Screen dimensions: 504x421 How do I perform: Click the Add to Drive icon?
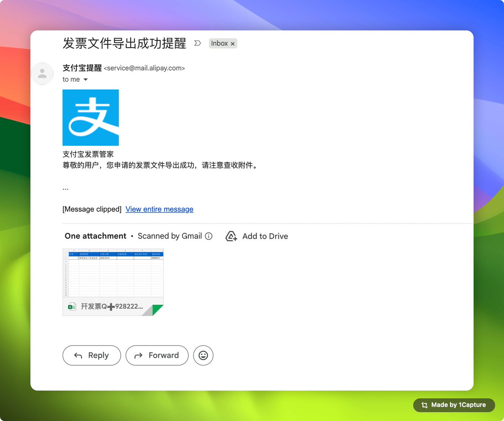[231, 236]
